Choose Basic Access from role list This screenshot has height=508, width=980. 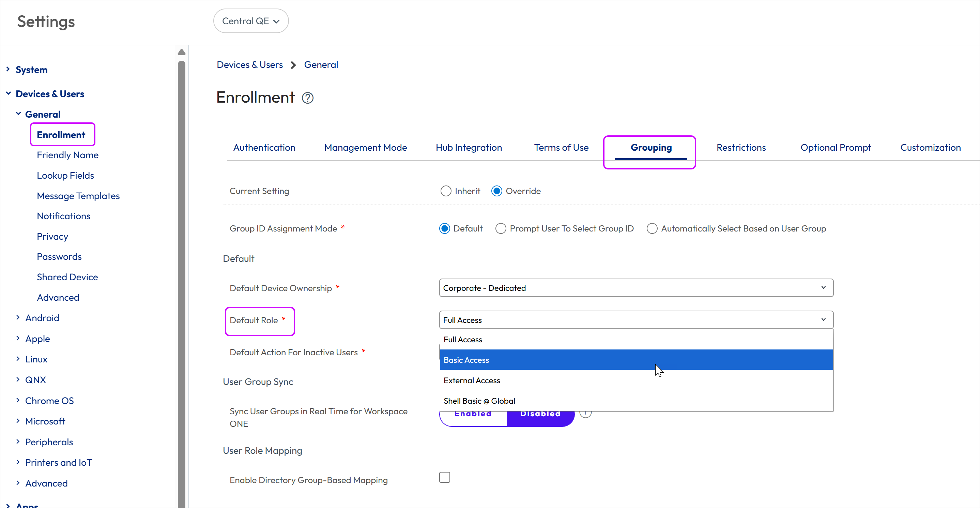click(637, 360)
